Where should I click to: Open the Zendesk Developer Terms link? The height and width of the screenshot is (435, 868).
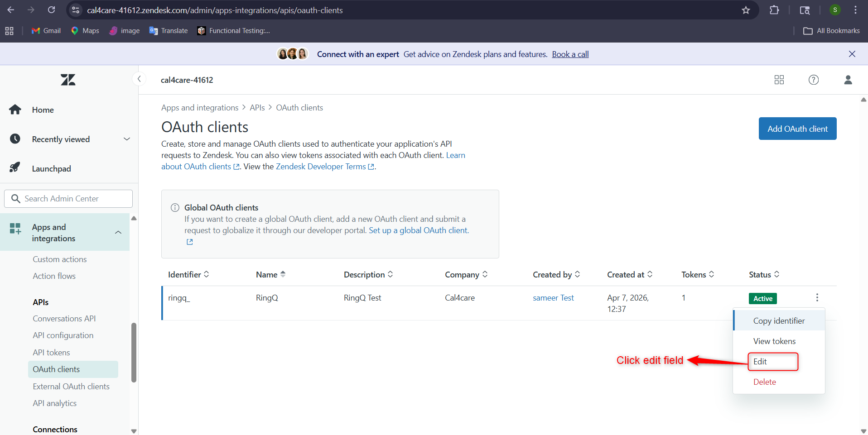coord(325,167)
